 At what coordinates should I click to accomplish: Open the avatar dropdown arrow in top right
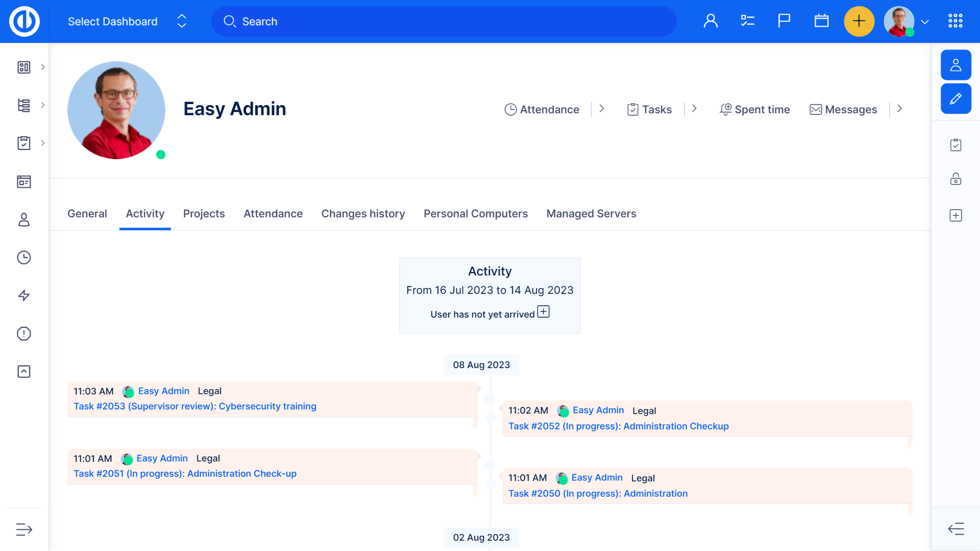[925, 22]
